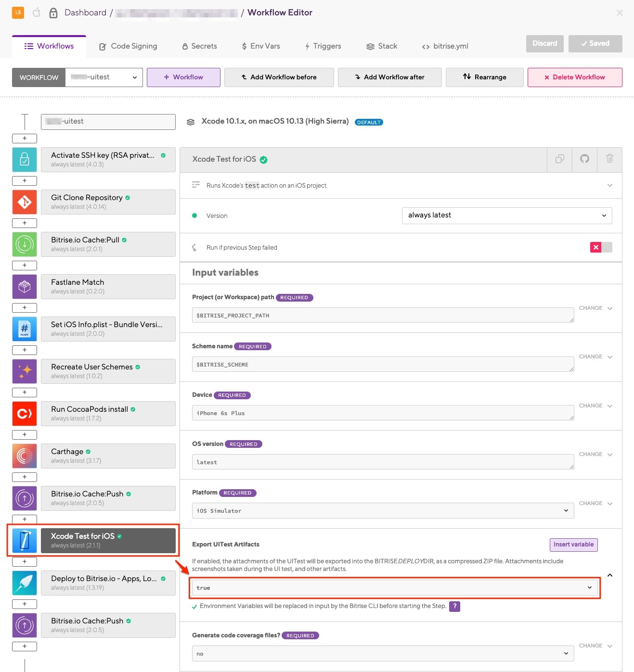
Task: Click the Insert variable button
Action: coord(574,545)
